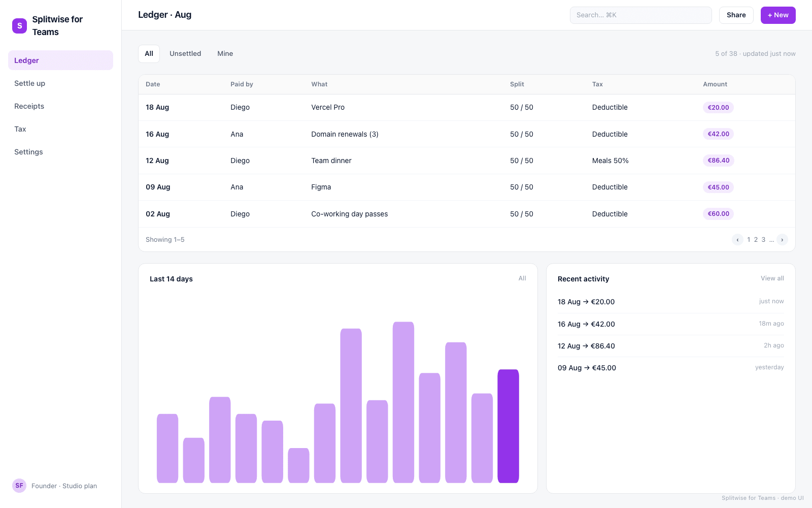Click the Share button
Viewport: 812px width, 508px height.
[736, 15]
